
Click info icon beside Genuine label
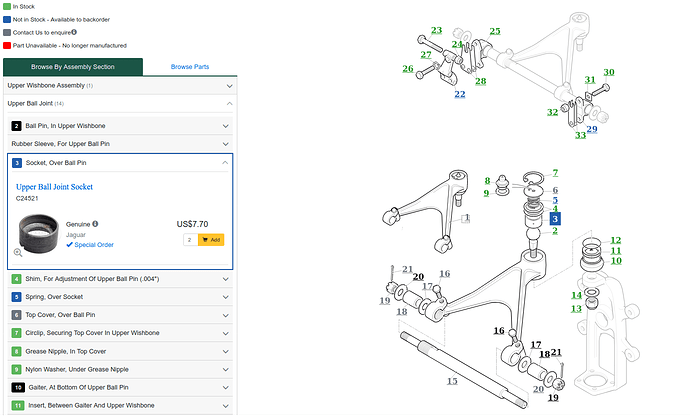pos(95,224)
